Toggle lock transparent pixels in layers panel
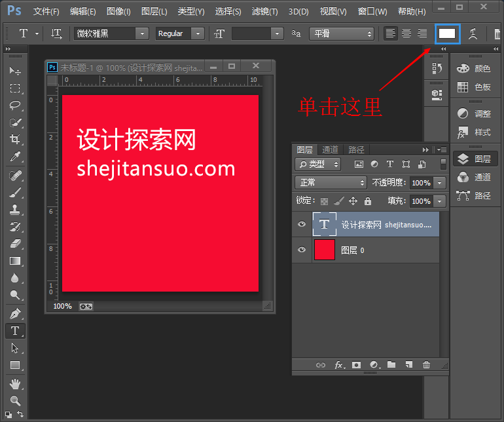Viewport: 504px width, 422px height. [324, 201]
